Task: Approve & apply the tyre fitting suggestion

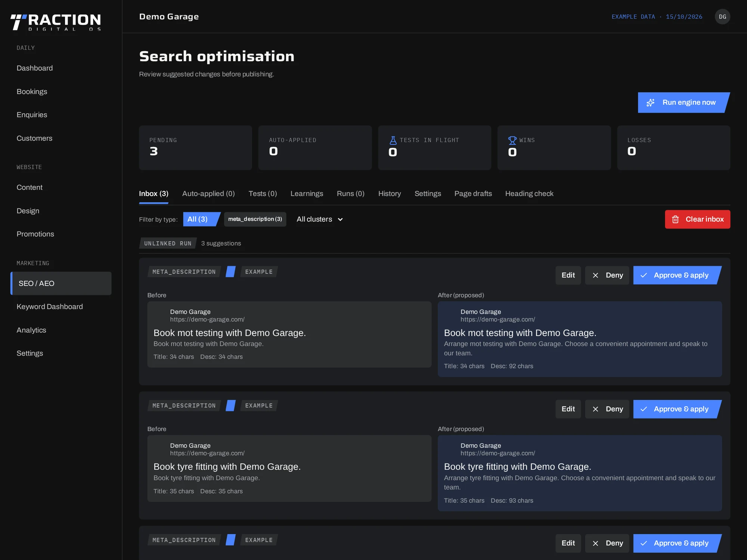Action: (x=677, y=409)
